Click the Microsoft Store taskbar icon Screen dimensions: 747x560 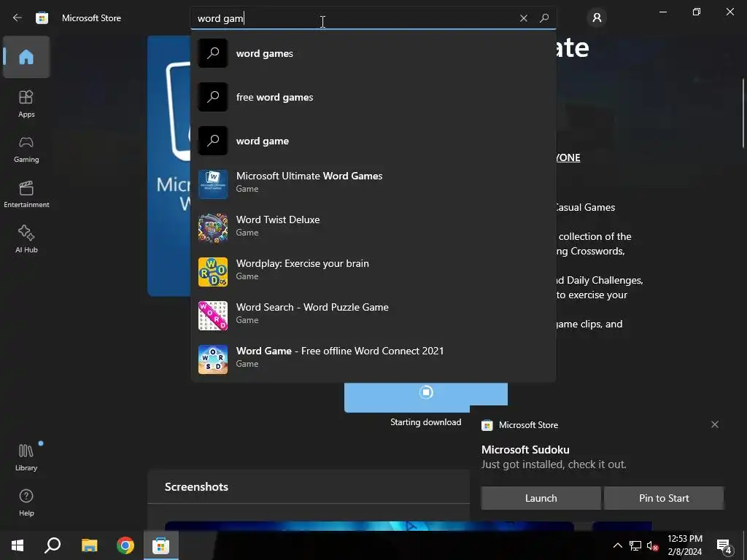(161, 545)
